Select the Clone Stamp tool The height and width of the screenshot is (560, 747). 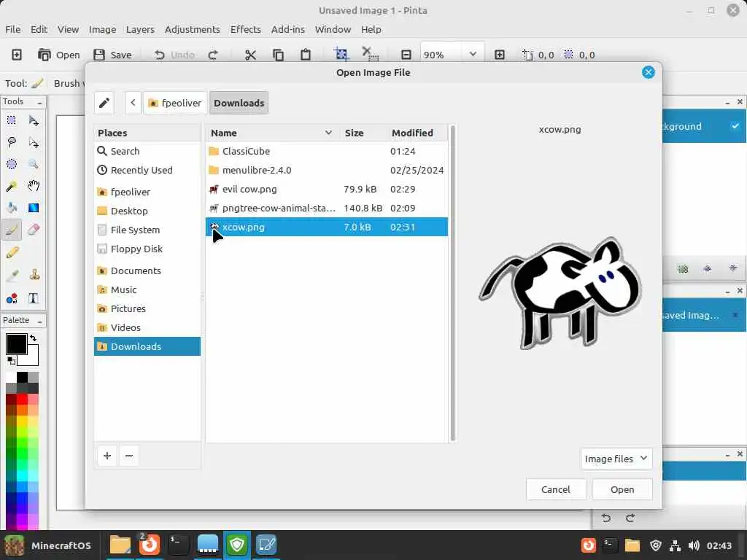34,275
